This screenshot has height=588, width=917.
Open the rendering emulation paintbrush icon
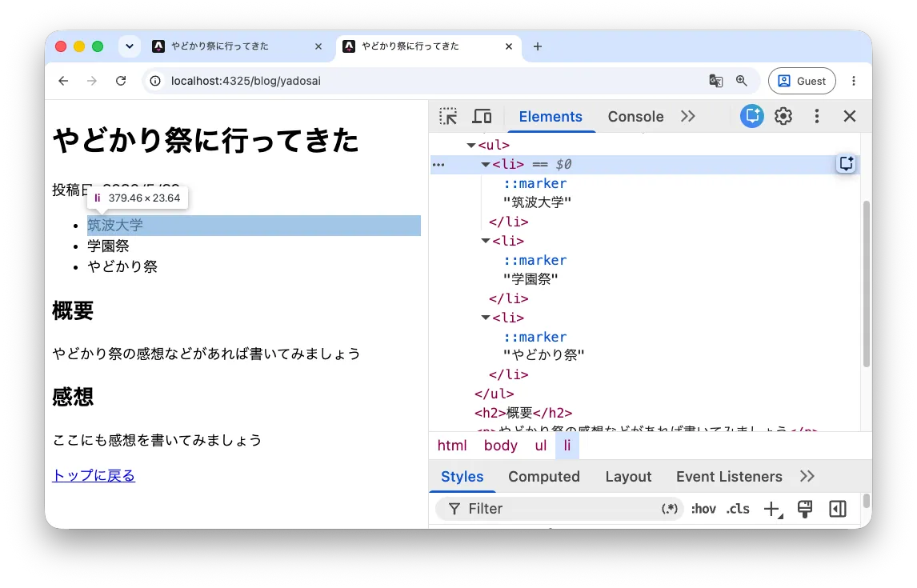805,509
